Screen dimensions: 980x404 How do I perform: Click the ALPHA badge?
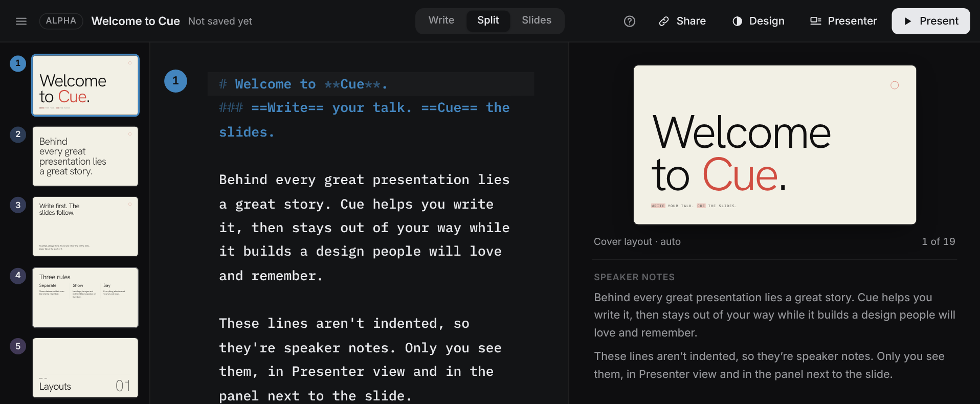61,21
